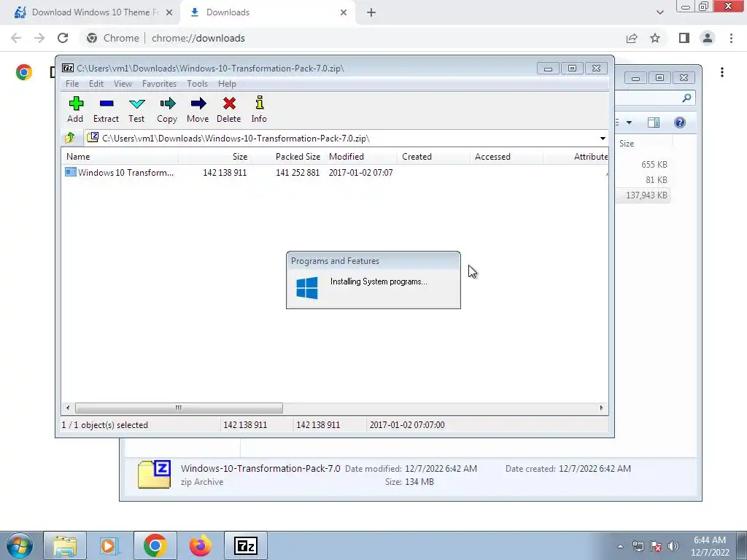Viewport: 747px width, 560px height.
Task: Click the Move toolbar icon
Action: point(198,109)
